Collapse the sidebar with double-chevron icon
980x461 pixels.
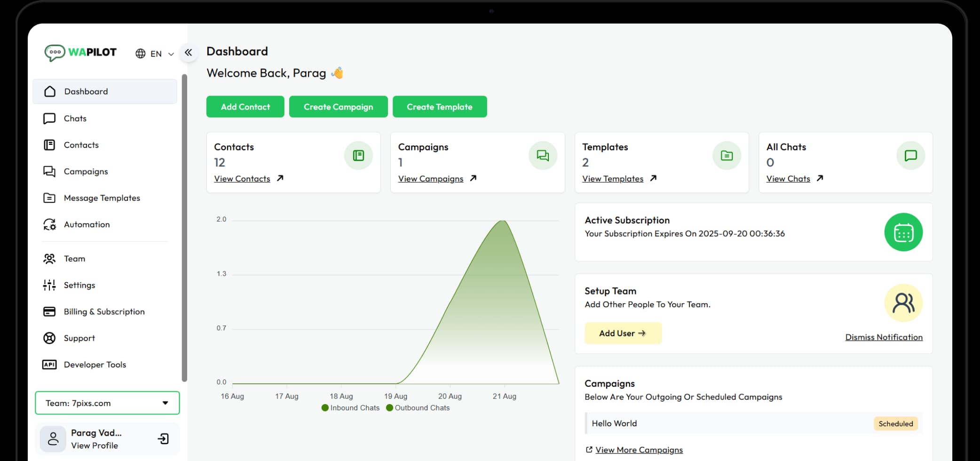pyautogui.click(x=189, y=53)
